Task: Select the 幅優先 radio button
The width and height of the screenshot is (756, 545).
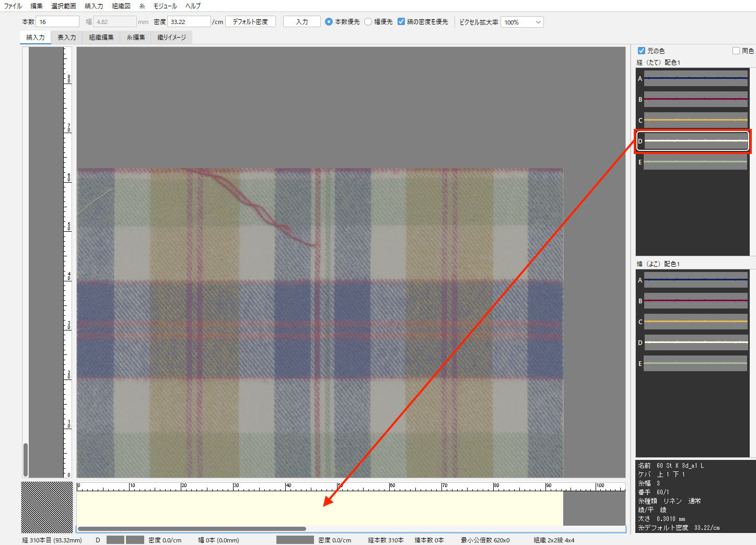Action: tap(368, 22)
